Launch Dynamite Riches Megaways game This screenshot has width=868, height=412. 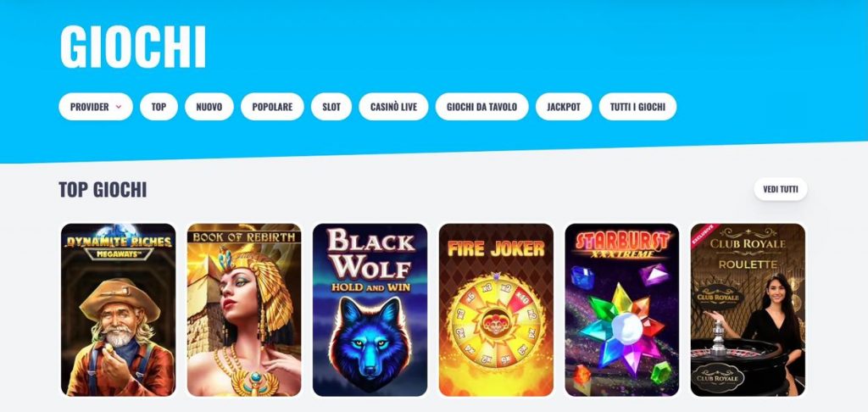click(118, 310)
